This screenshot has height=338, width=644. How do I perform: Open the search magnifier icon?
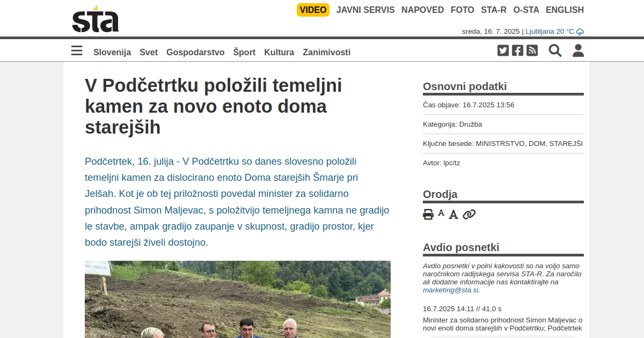(x=555, y=50)
